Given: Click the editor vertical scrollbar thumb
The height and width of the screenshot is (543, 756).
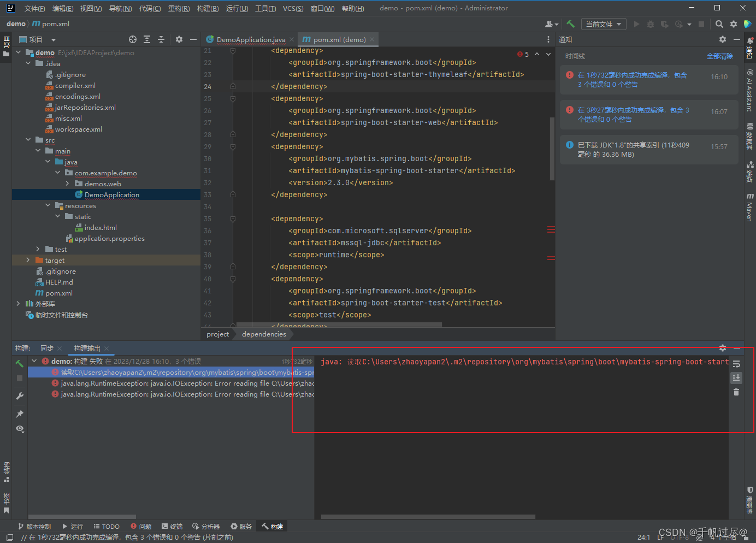Looking at the screenshot, I should 552,148.
